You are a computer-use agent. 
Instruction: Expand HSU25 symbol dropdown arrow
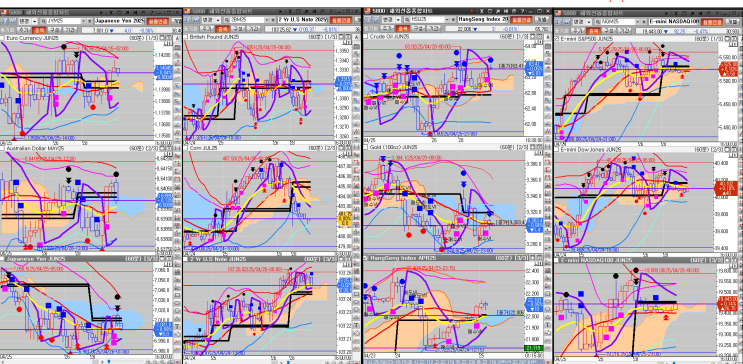(x=447, y=19)
